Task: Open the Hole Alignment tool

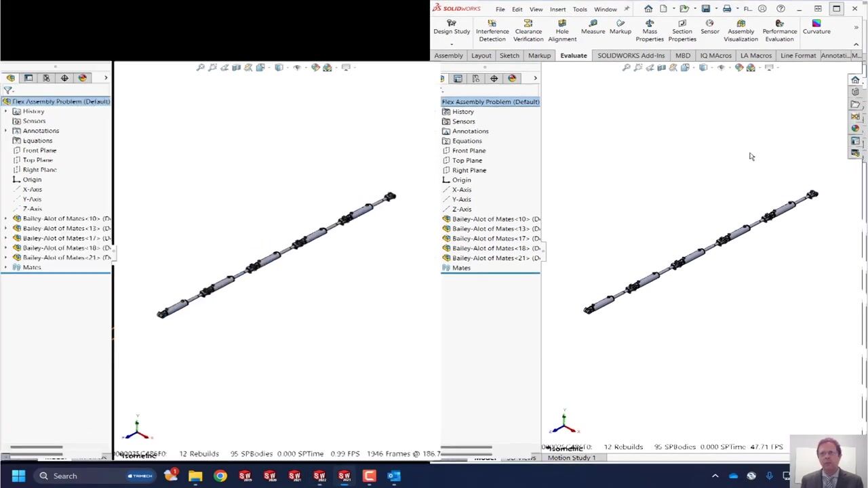Action: 562,30
